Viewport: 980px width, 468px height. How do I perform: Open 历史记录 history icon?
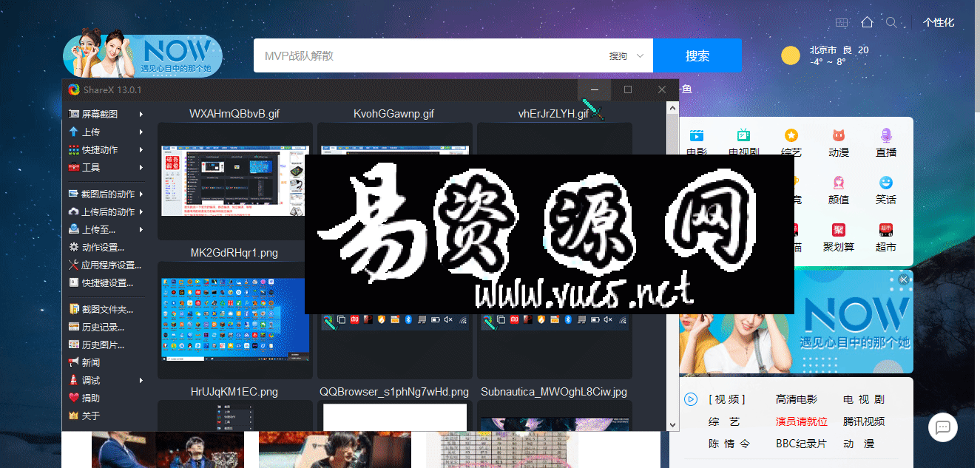(73, 327)
